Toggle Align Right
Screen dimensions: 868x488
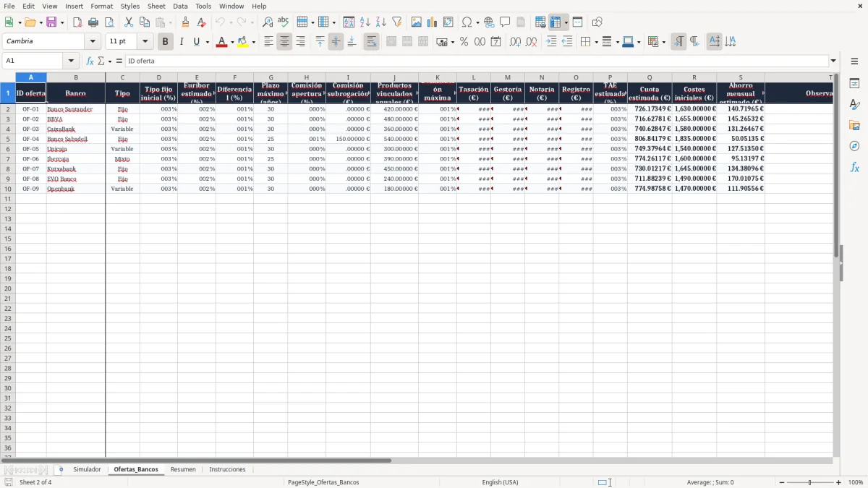[x=300, y=42]
